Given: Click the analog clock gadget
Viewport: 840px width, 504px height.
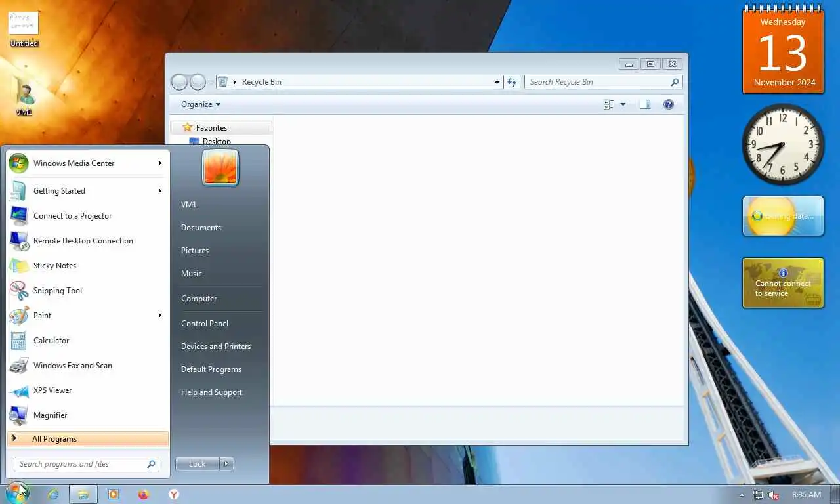Looking at the screenshot, I should (x=783, y=144).
